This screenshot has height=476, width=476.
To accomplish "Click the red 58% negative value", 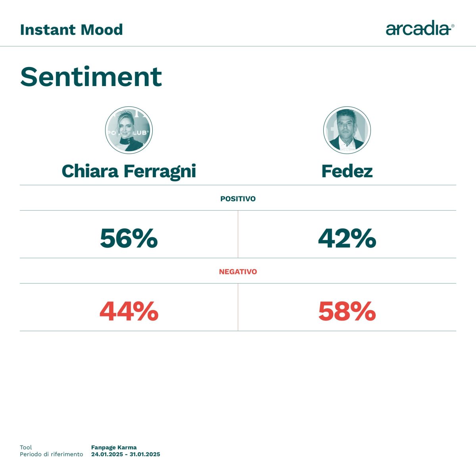I will click(347, 311).
